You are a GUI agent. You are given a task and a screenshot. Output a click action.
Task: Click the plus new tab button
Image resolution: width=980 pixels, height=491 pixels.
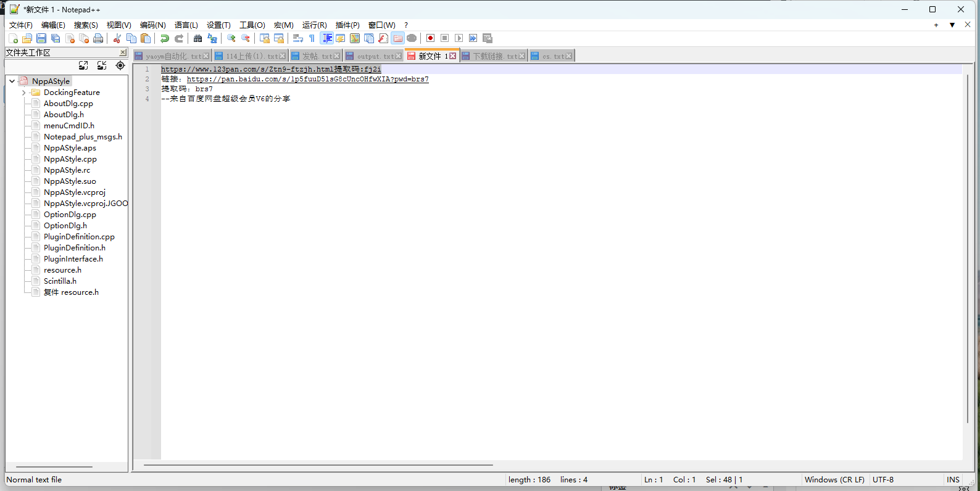click(936, 25)
